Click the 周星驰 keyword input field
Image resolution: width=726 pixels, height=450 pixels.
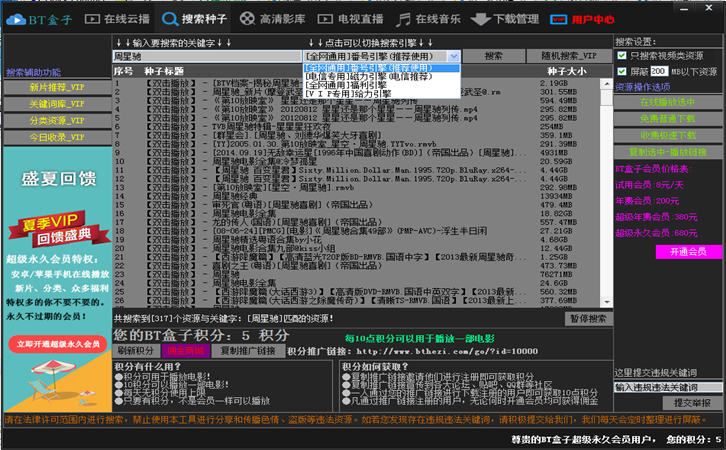[x=207, y=56]
